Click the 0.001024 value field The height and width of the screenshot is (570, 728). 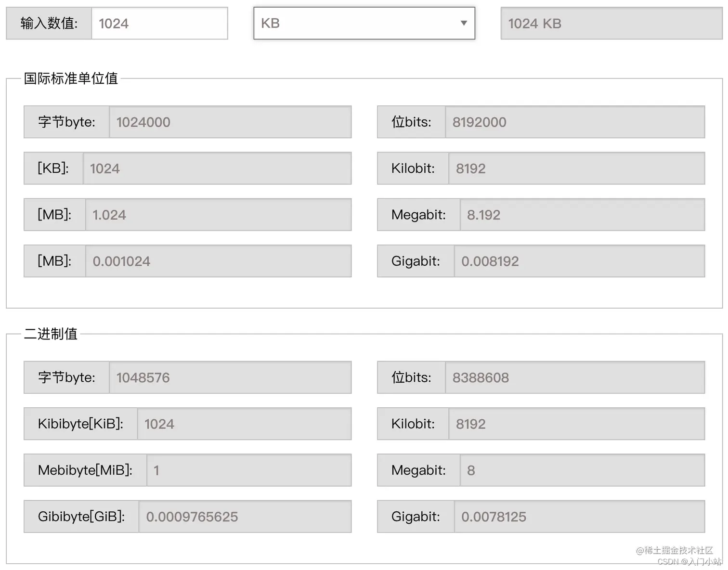coord(219,261)
